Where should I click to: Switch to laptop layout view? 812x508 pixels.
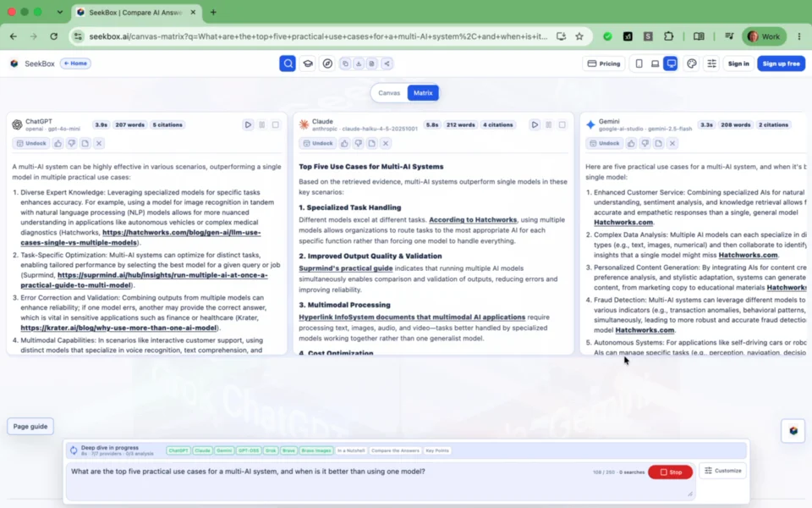tap(655, 63)
